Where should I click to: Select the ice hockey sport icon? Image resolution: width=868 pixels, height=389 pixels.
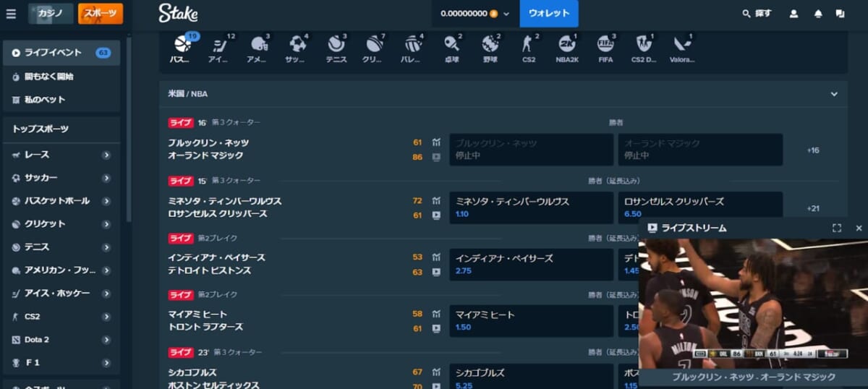[220, 46]
